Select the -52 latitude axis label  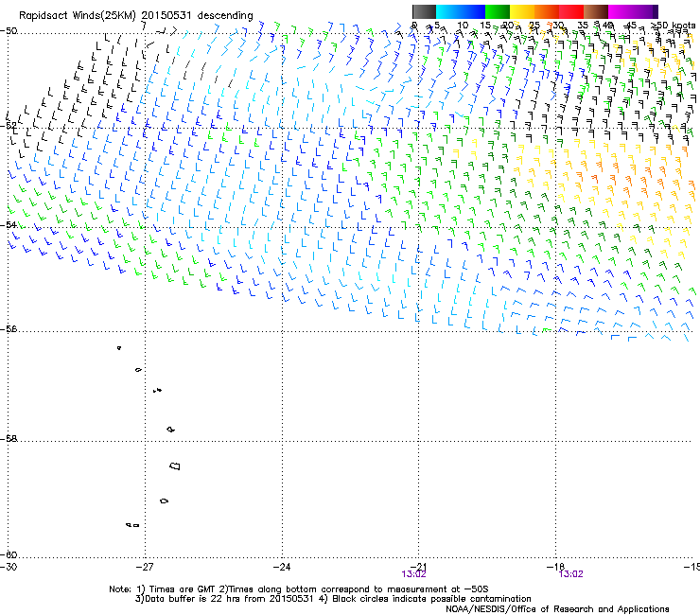tap(9, 126)
